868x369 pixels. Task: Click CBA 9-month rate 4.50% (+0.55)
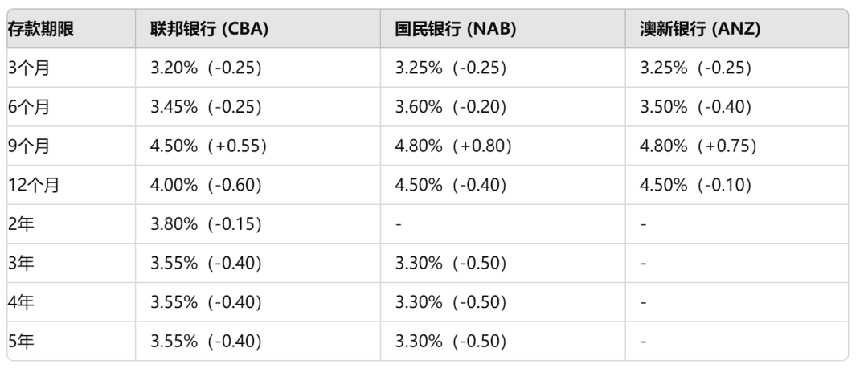point(208,146)
